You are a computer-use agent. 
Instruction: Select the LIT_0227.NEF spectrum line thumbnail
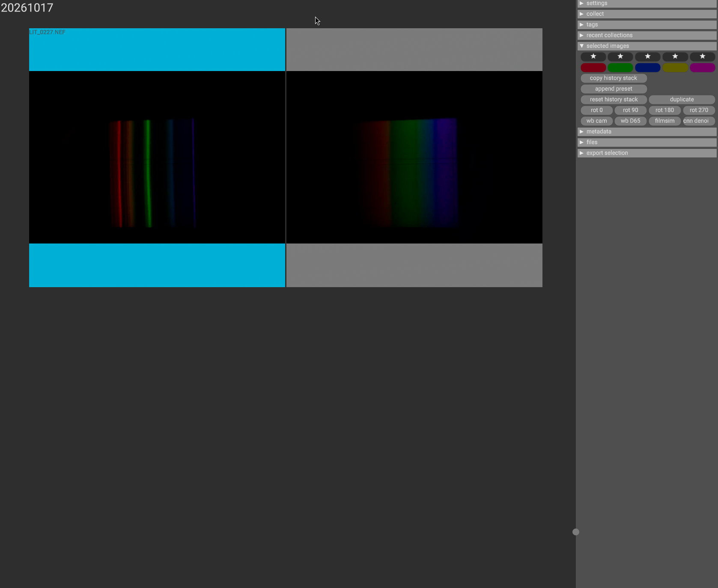pyautogui.click(x=157, y=157)
